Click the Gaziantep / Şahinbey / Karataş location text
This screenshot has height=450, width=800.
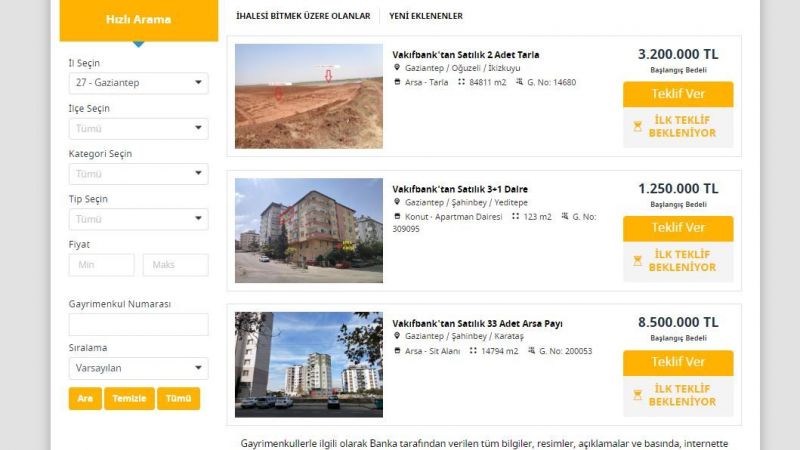[464, 336]
